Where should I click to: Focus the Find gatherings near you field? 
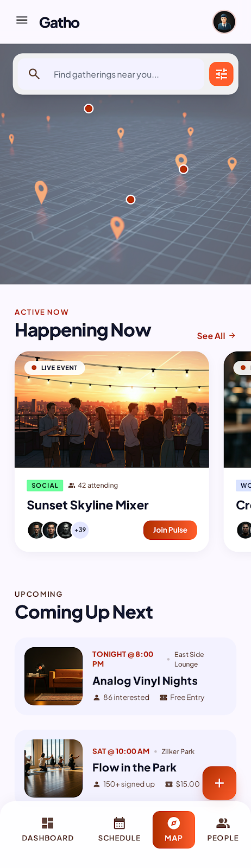coord(111,74)
